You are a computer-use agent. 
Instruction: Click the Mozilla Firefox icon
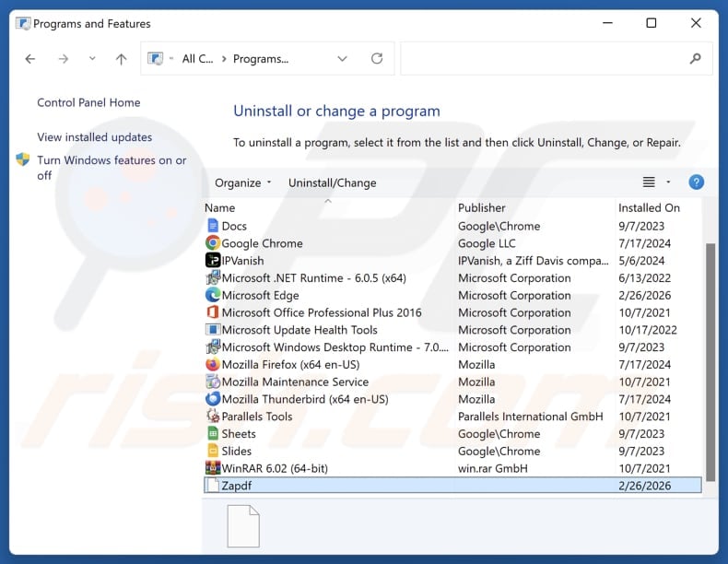click(213, 364)
